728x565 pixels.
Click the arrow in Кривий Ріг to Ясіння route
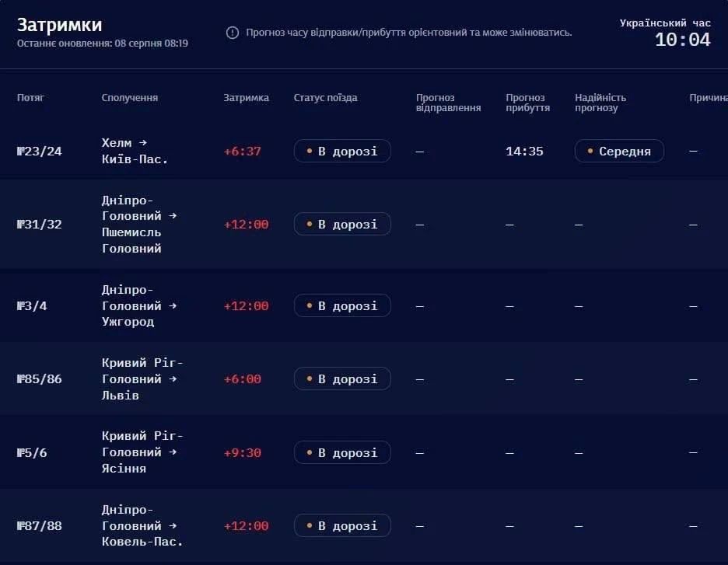coord(173,452)
